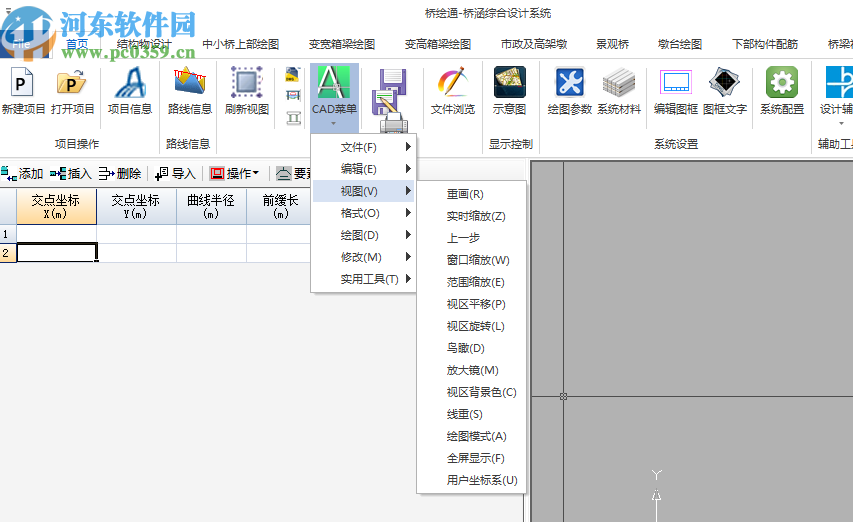Screen dimensions: 853x522
Task: Open 编辑图框 frame editor
Action: point(676,91)
